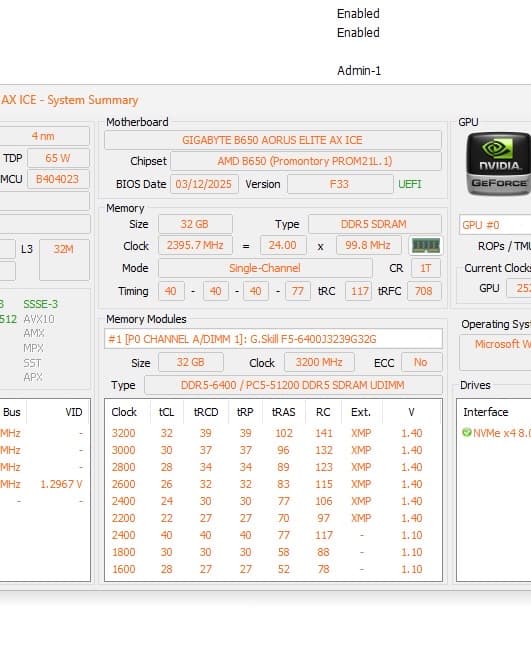
Task: Click the tRAS column header
Action: pyautogui.click(x=284, y=412)
